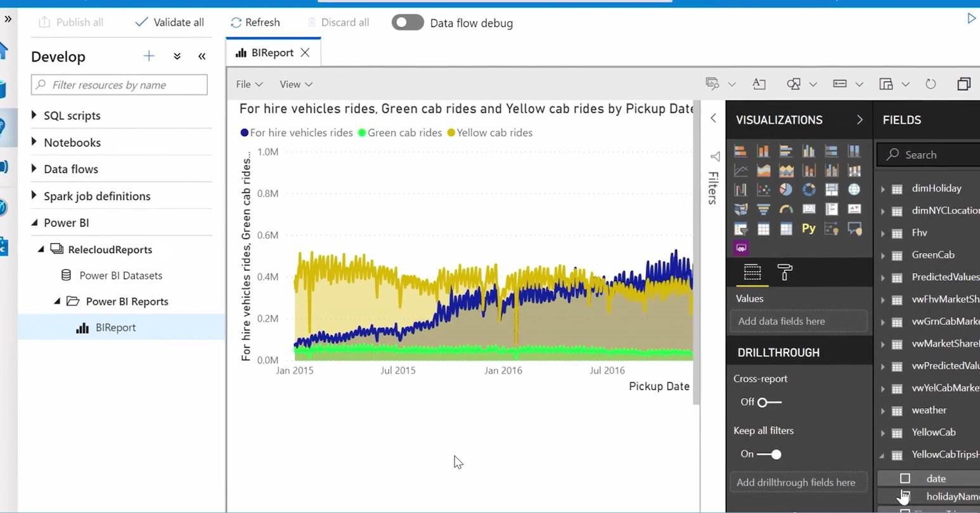Check the holidayName field checkbox
Viewport: 980px width, 513px height.
tap(905, 497)
